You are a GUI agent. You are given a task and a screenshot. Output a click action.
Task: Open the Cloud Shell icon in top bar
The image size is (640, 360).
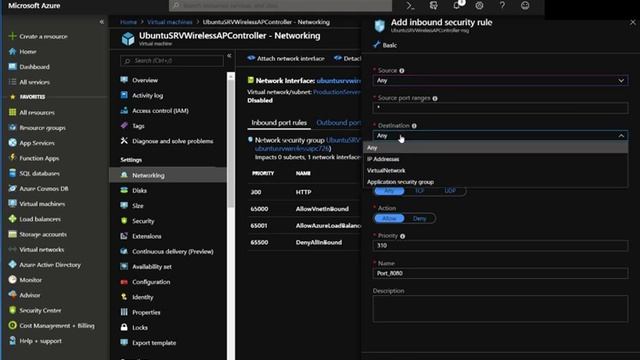pyautogui.click(x=410, y=6)
